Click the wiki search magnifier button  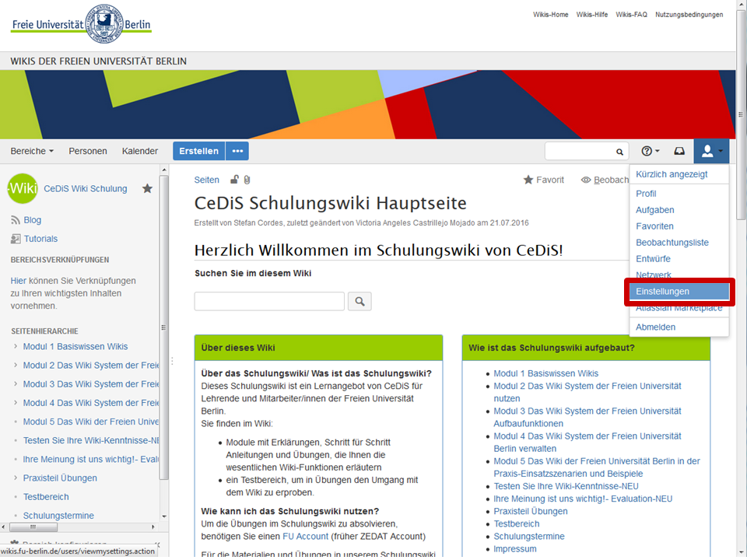(x=359, y=302)
